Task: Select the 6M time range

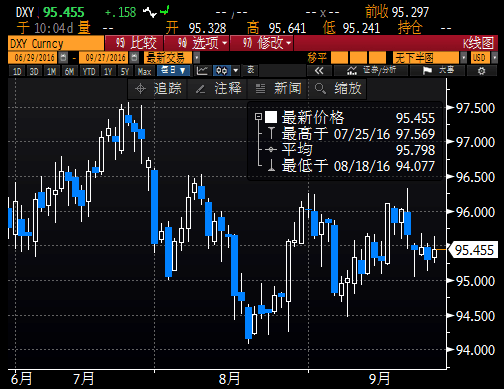Action: click(69, 71)
